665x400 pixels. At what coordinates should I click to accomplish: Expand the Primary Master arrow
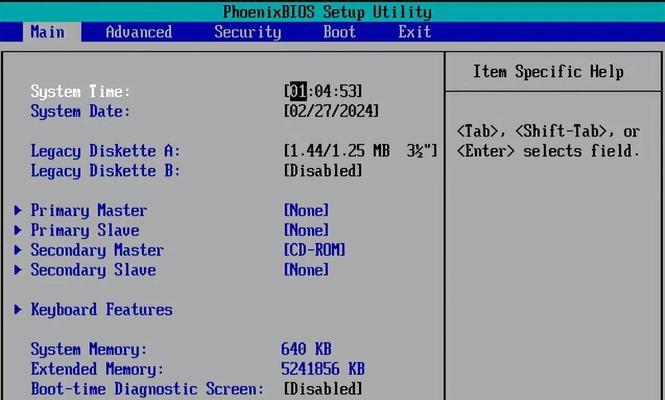pyautogui.click(x=18, y=210)
